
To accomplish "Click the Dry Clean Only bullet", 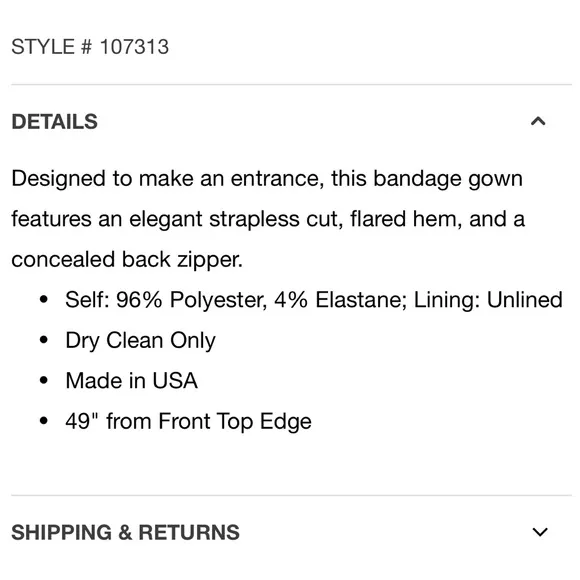I will [x=140, y=340].
